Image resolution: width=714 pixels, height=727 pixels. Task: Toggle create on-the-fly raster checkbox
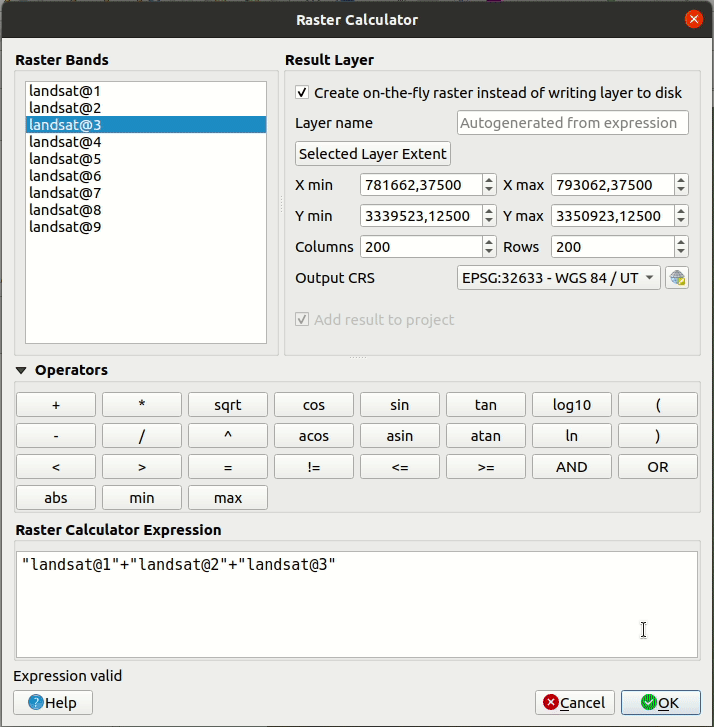[x=302, y=93]
